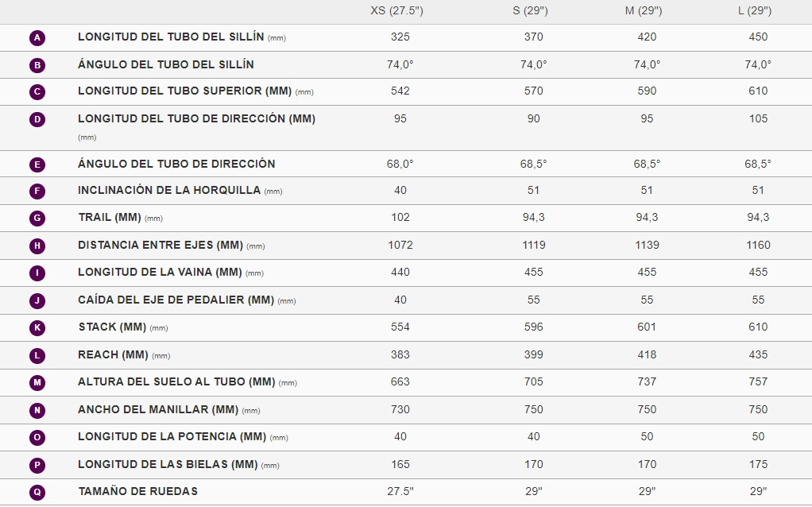Click the C badge beside Longitud del tubo superior
Screen dimensions: 812x507
(x=37, y=92)
